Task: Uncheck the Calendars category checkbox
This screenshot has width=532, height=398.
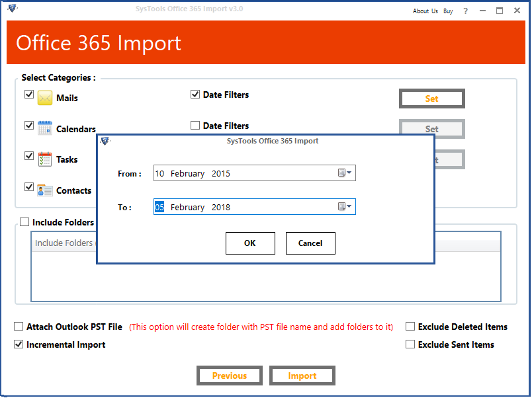Action: (x=29, y=125)
